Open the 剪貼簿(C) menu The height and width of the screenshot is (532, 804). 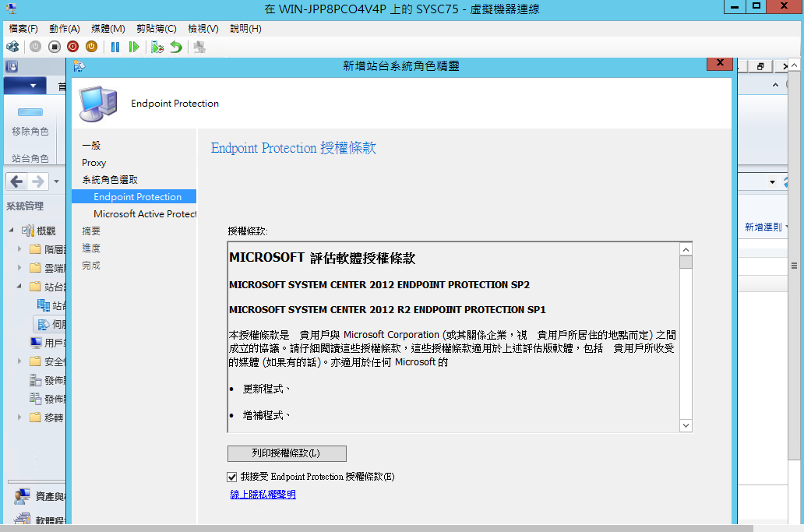point(157,29)
